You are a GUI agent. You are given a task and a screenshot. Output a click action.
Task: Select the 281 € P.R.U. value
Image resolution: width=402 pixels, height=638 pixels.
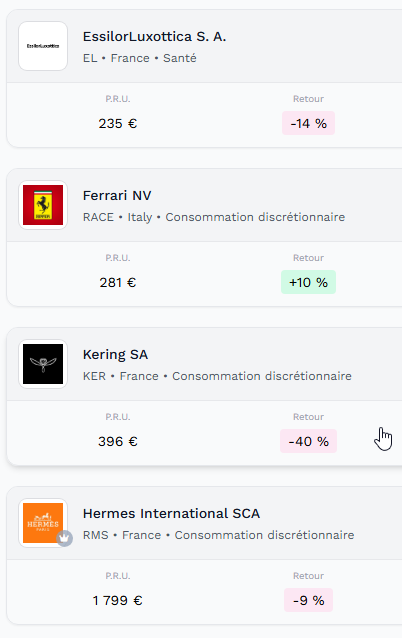pyautogui.click(x=118, y=282)
